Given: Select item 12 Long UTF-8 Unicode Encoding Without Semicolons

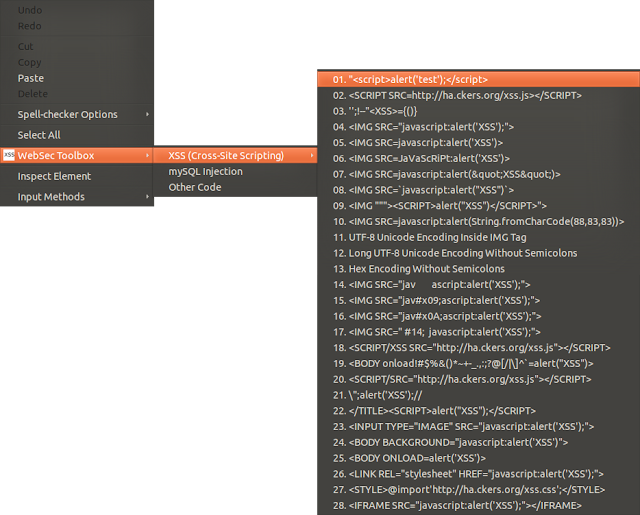Looking at the screenshot, I should [478, 253].
